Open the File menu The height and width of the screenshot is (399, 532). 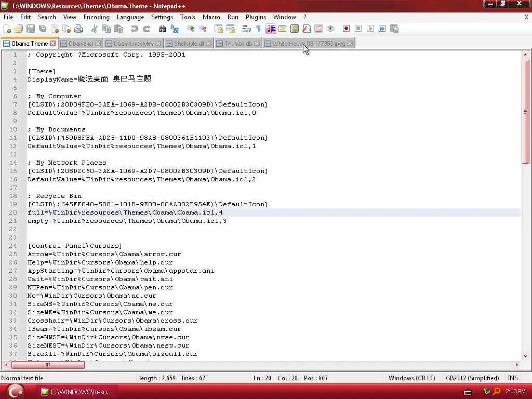click(x=8, y=17)
